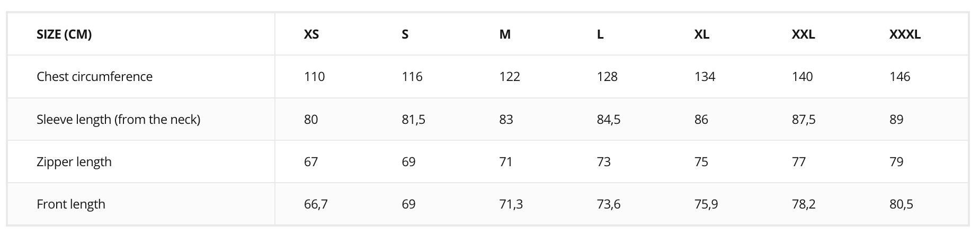
Task: Click chest circumference value 146 for XXXL
Action: [x=899, y=77]
